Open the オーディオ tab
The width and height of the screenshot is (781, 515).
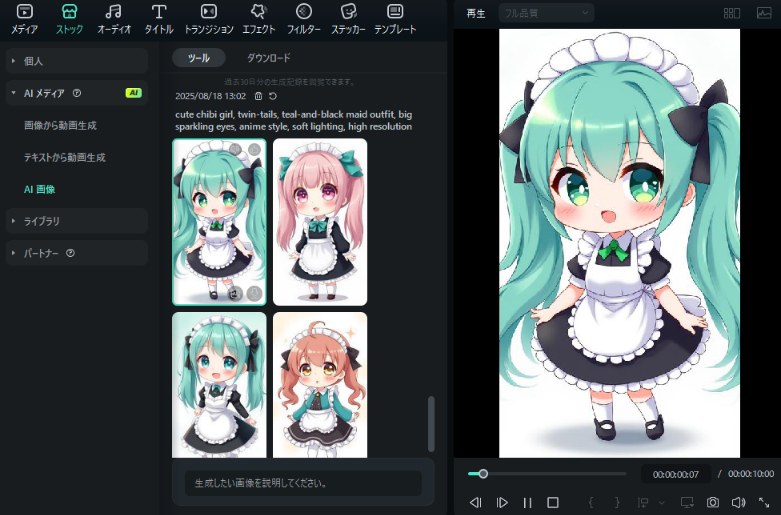point(114,19)
